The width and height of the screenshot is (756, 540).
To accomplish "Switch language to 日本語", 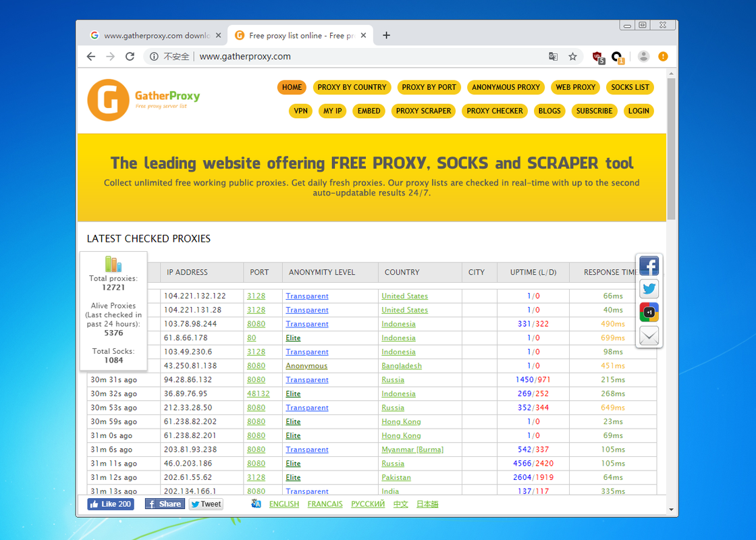I will [427, 504].
